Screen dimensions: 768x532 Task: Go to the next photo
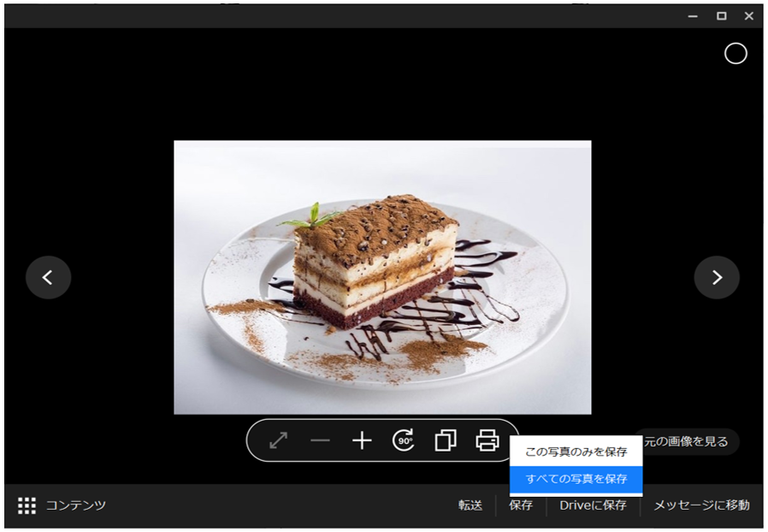pyautogui.click(x=717, y=277)
